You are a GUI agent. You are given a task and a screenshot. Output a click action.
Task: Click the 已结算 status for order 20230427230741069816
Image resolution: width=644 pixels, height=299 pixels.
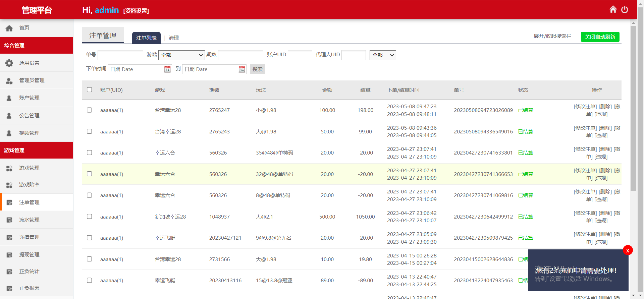[x=526, y=195]
